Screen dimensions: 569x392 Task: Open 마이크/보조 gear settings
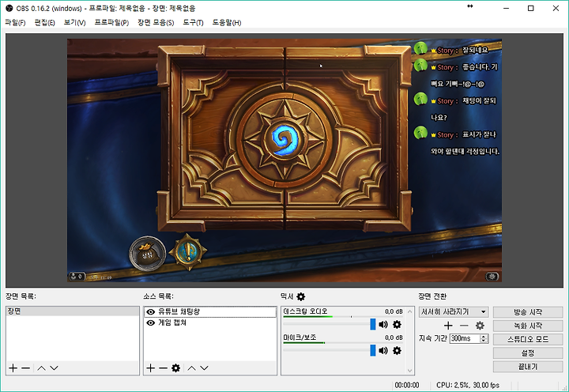tap(397, 350)
